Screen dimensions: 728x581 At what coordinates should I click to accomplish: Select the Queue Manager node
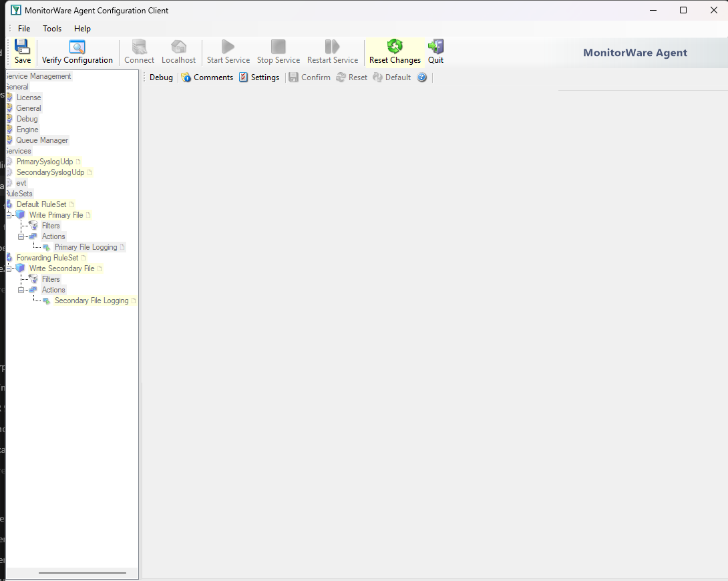pyautogui.click(x=42, y=140)
